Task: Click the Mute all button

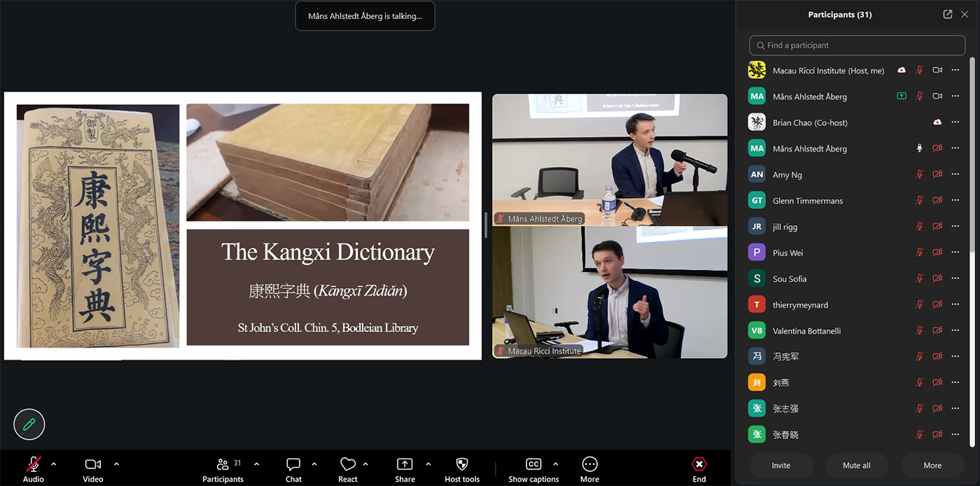Action: coord(857,465)
